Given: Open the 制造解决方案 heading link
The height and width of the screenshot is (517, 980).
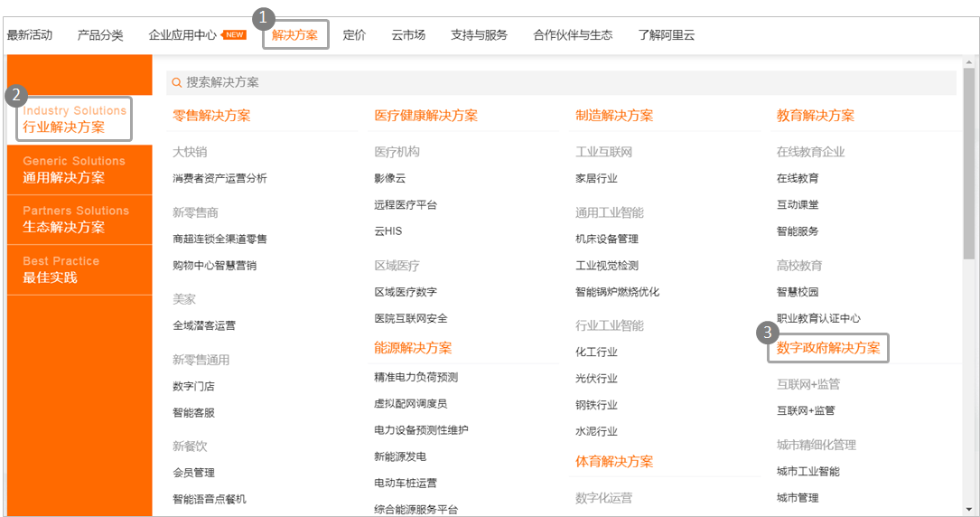Looking at the screenshot, I should (x=614, y=116).
